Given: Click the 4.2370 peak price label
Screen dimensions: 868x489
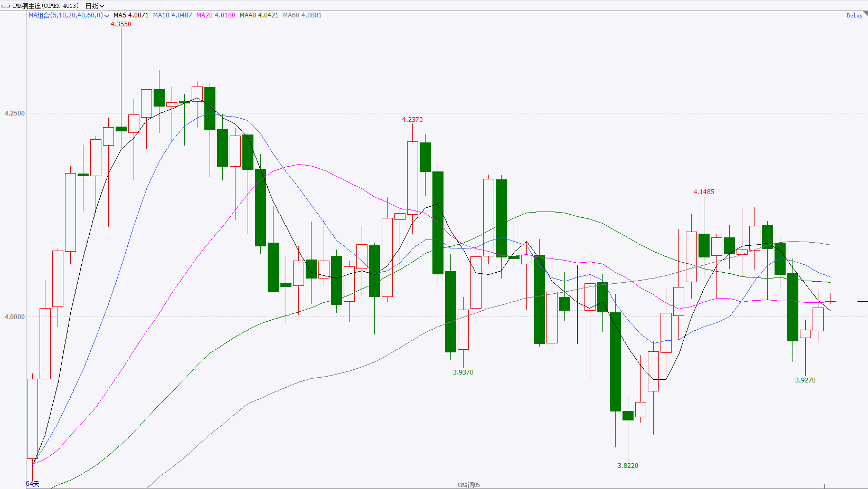Looking at the screenshot, I should click(x=412, y=120).
